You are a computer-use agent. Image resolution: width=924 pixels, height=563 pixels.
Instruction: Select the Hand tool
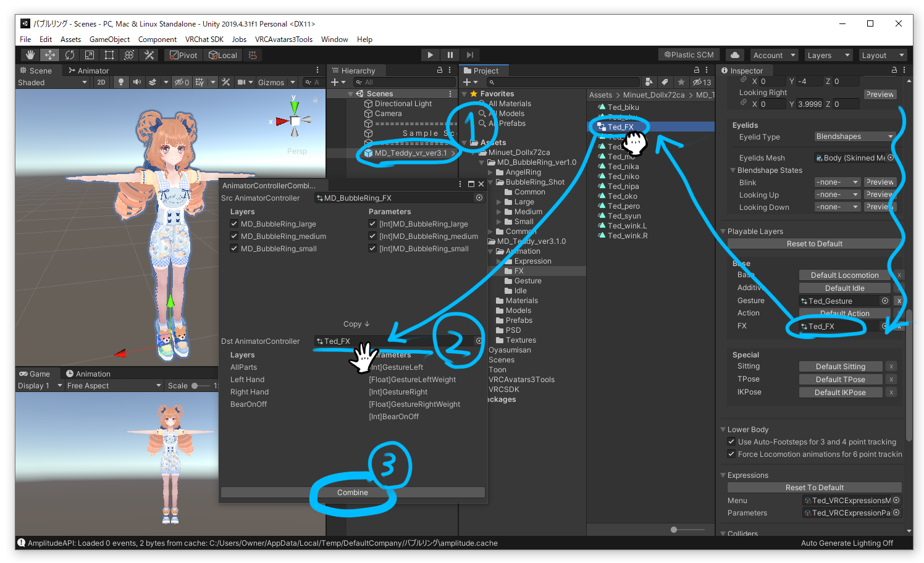click(30, 55)
